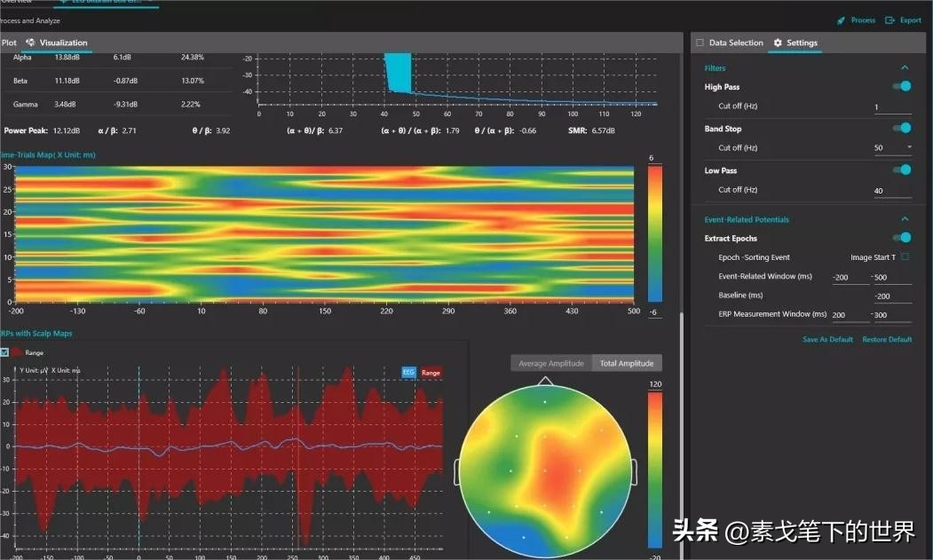Turn off the Band Stop filter
Screen dimensions: 933x560
pos(902,129)
